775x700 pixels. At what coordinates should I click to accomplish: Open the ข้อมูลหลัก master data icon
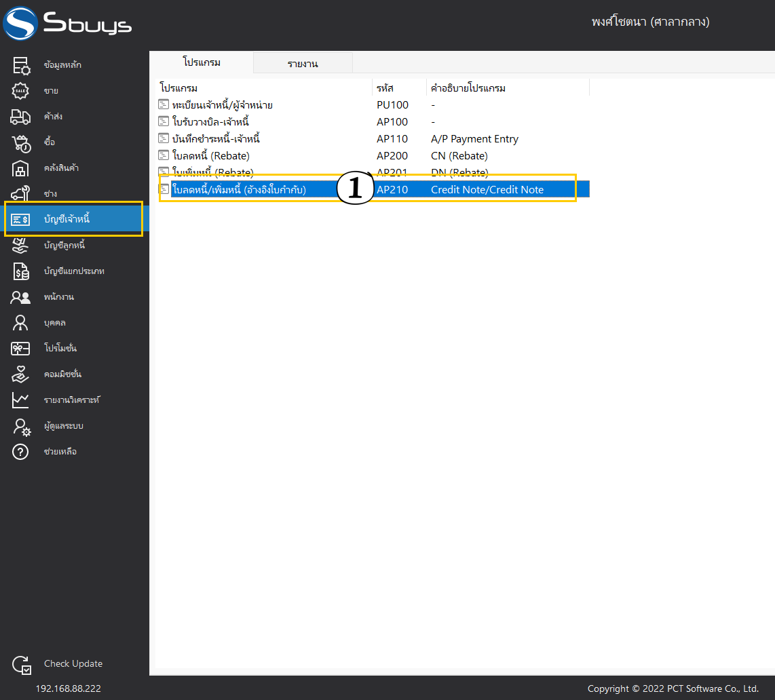[x=21, y=65]
